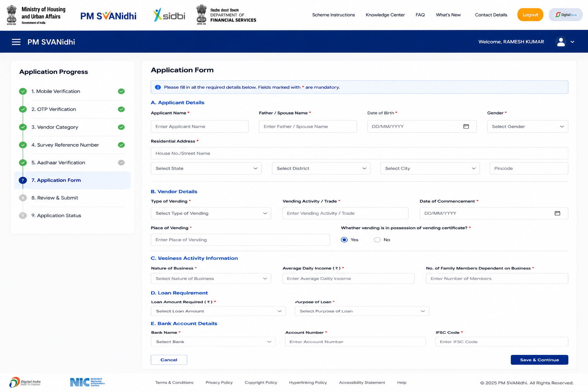Open the FAQ page
Viewport: 588px width, 392px height.
click(x=420, y=15)
